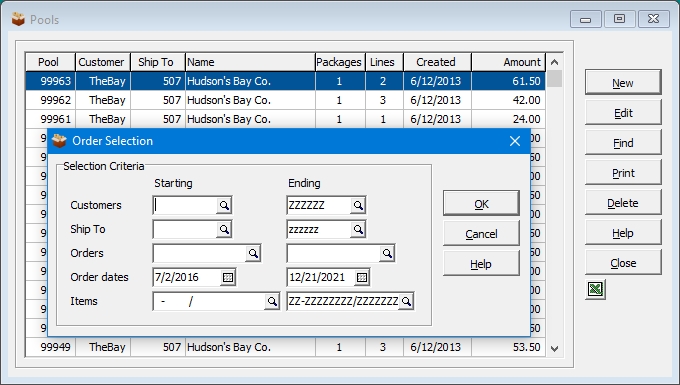Screen dimensions: 680x385
Task: Select pool row 99963
Action: click(285, 81)
